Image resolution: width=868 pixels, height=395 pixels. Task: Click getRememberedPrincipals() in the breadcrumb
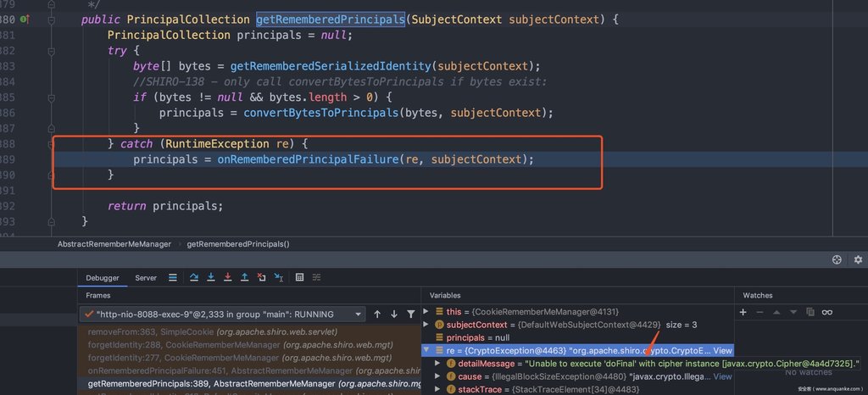[x=238, y=244]
